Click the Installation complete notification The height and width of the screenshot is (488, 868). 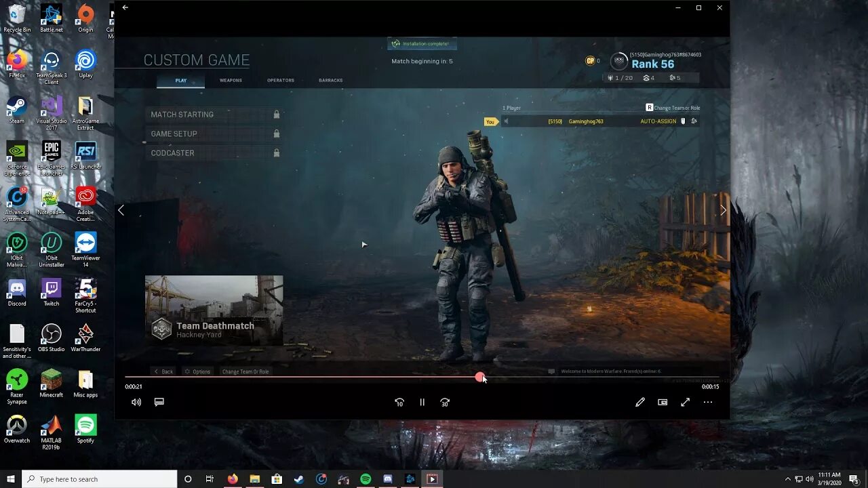point(422,43)
